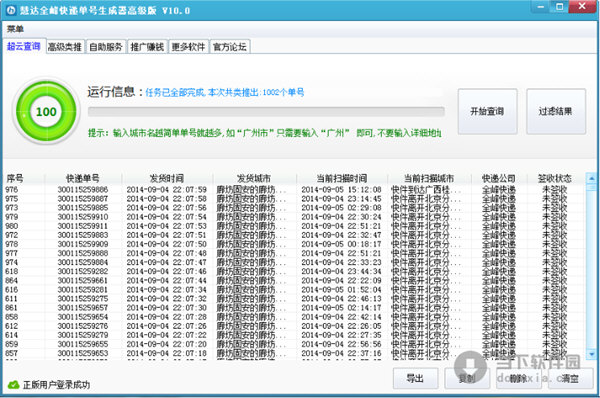Viewport: 600px width, 398px height.
Task: Go to the 官方论坛 tab
Action: [230, 47]
